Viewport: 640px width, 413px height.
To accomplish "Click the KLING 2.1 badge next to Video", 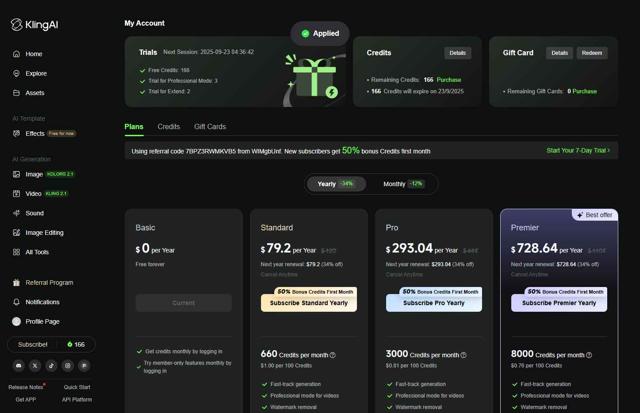I will (56, 193).
